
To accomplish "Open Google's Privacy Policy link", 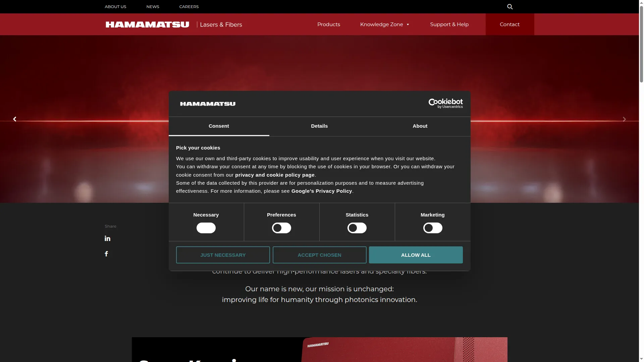I will (x=322, y=191).
